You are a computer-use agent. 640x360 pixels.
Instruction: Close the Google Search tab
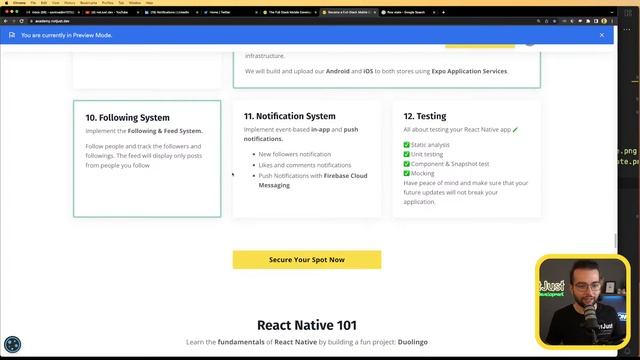point(434,12)
